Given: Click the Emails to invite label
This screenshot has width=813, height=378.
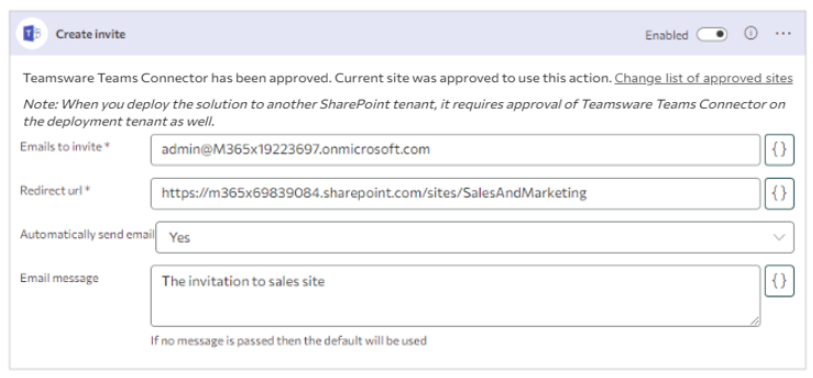Looking at the screenshot, I should (x=65, y=147).
